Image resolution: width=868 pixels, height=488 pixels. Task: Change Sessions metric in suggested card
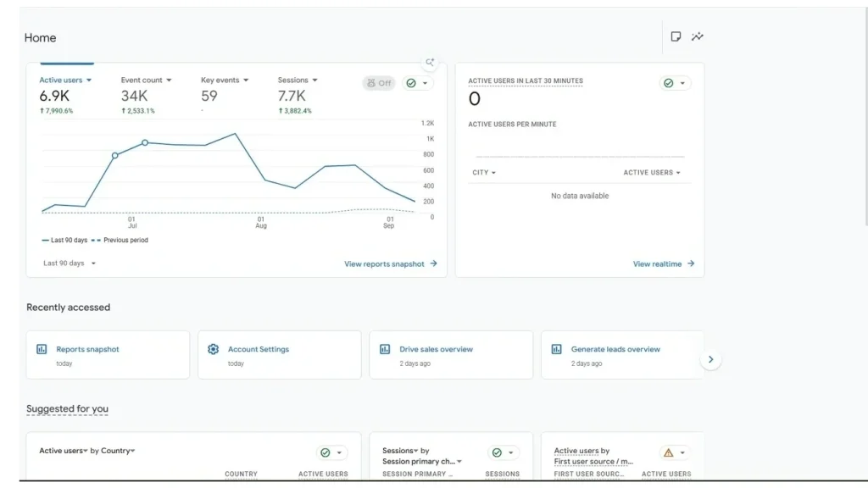click(x=400, y=451)
